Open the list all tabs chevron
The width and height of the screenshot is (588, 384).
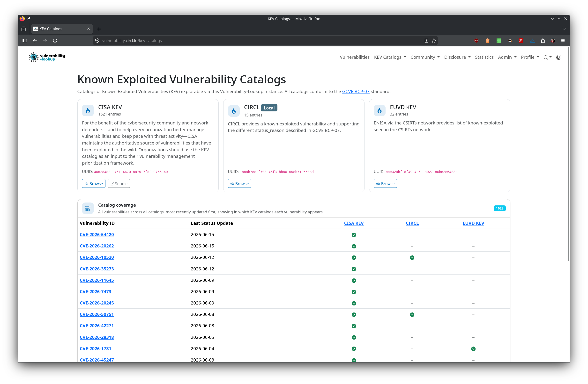564,29
